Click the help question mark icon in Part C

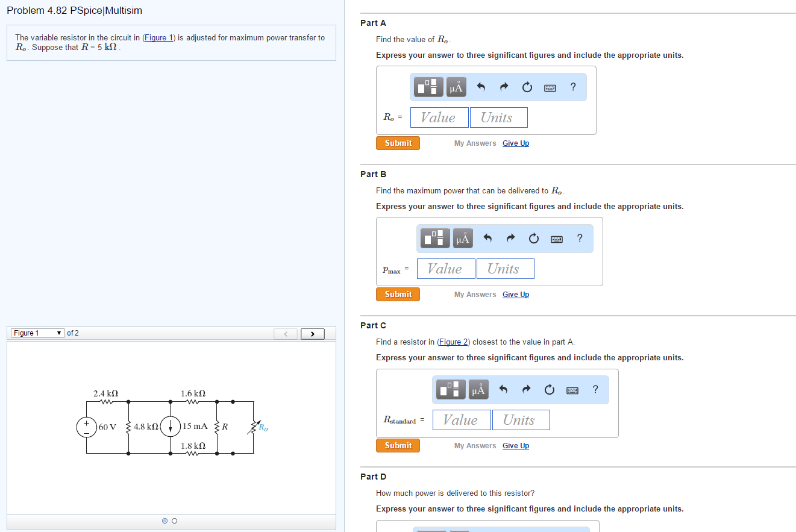click(595, 389)
